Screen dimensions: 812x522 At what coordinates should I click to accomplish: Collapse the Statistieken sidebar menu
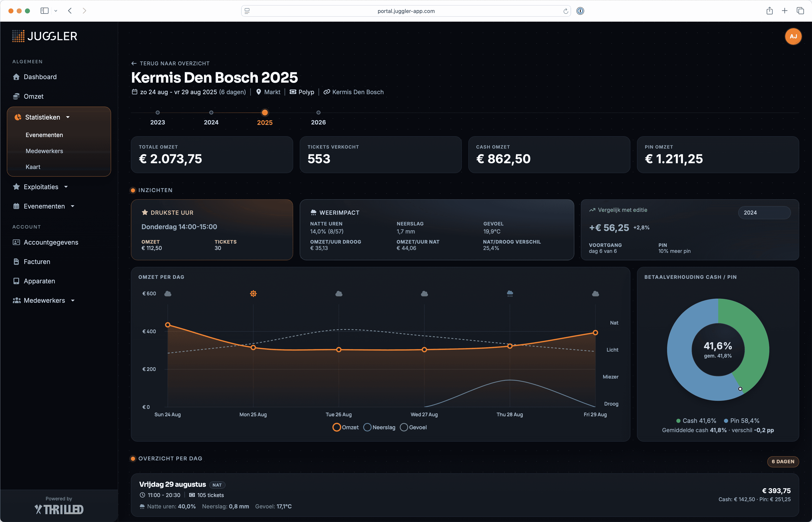pos(42,117)
